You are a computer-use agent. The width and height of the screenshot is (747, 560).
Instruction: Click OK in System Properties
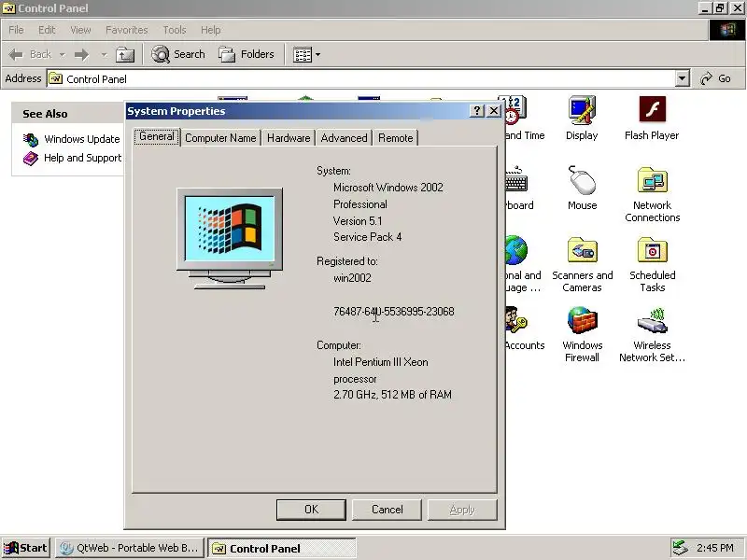click(x=311, y=510)
